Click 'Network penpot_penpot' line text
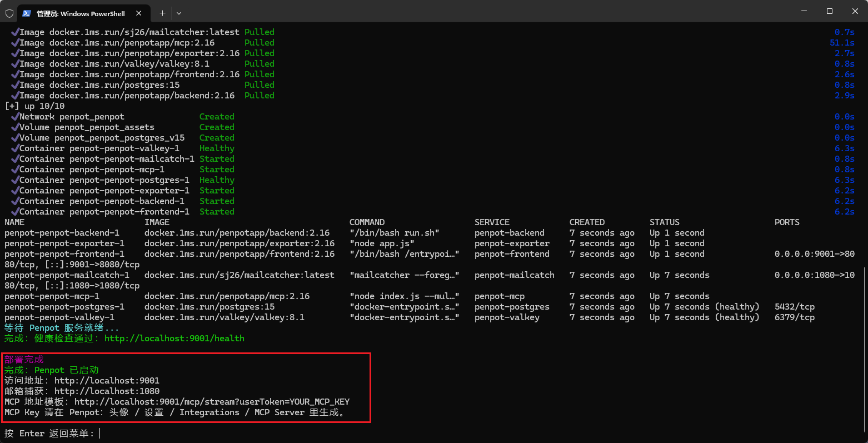Viewport: 868px width, 443px height. 72,117
